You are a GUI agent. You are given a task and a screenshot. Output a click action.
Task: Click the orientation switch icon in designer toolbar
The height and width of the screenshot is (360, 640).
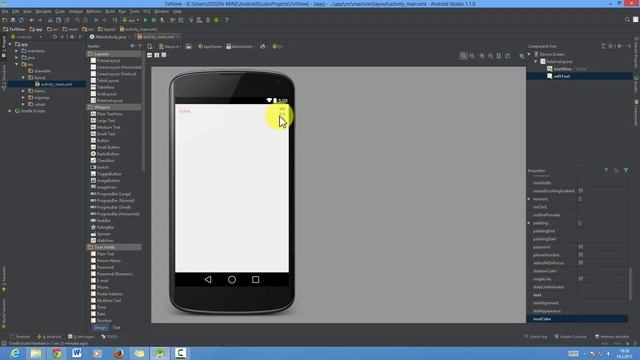189,47
